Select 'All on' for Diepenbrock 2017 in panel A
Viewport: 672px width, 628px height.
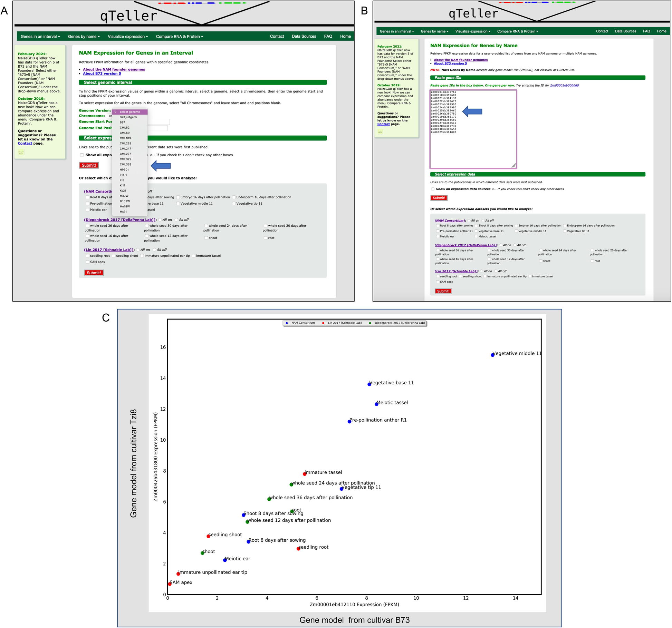coord(160,220)
